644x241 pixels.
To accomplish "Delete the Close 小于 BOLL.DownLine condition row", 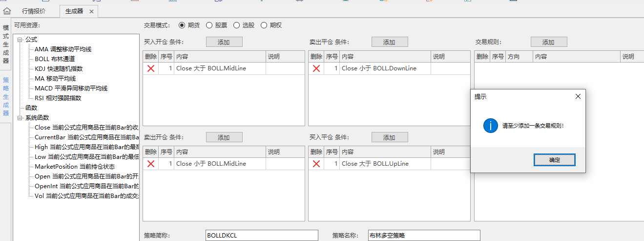I will tap(316, 69).
